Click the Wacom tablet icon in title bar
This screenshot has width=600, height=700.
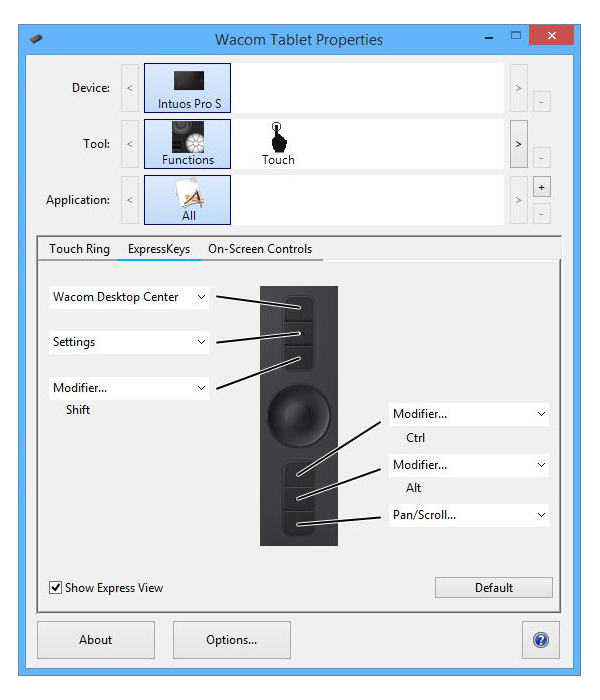coord(36,39)
